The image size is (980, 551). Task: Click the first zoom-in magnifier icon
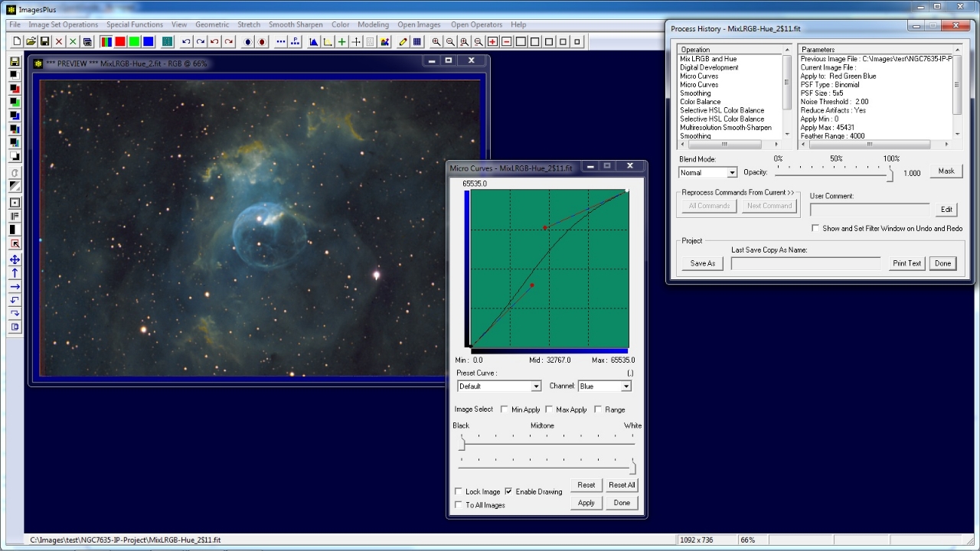[x=436, y=41]
